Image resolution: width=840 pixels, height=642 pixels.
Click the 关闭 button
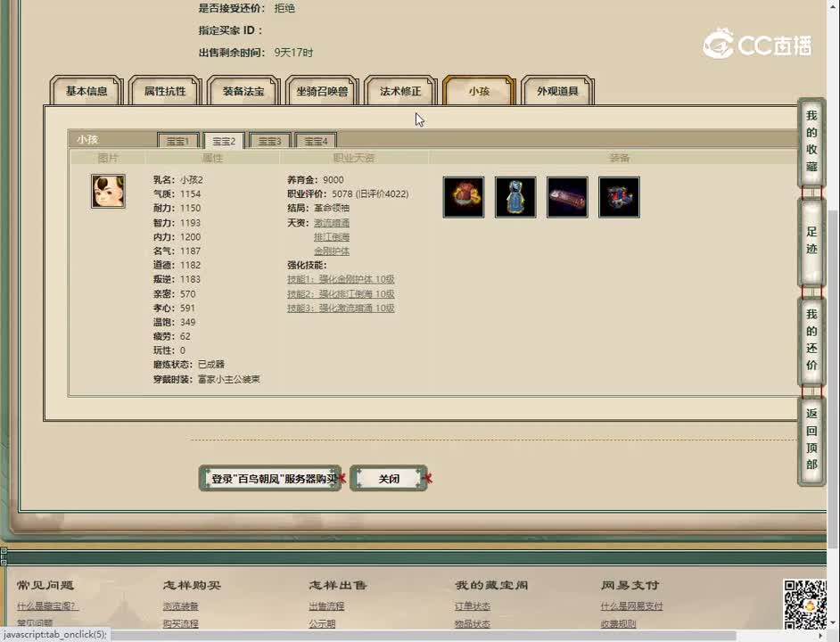(x=387, y=479)
